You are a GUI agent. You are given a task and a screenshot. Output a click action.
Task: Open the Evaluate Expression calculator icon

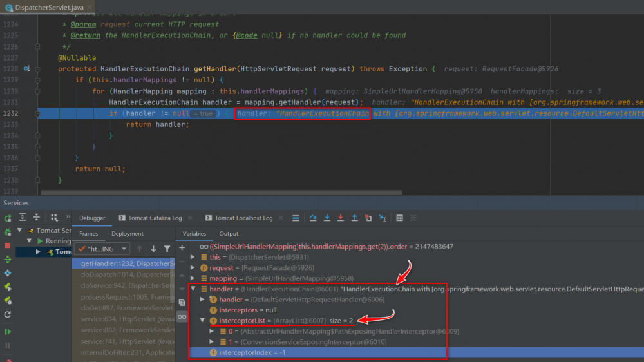[399, 218]
